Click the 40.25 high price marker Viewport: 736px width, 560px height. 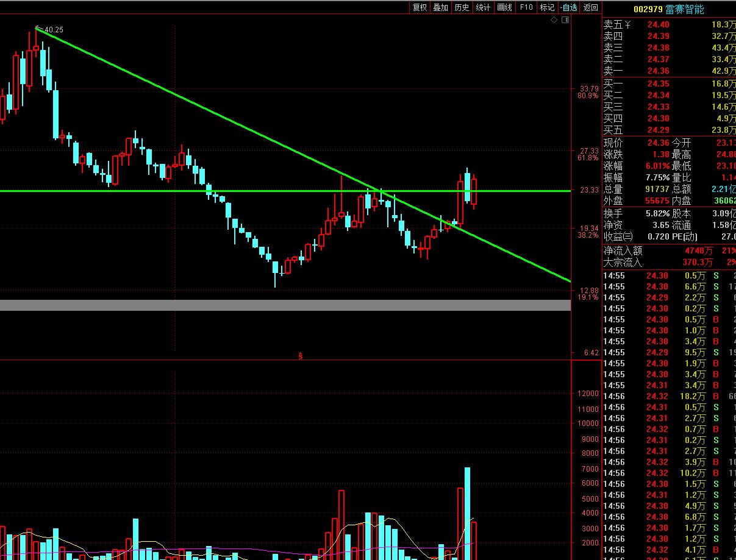[54, 29]
